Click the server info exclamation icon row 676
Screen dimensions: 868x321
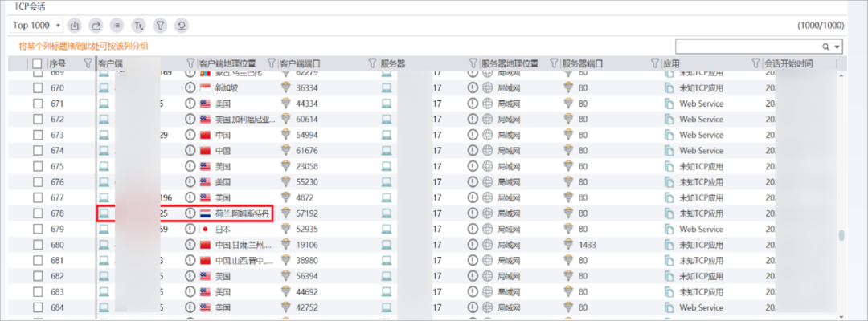pos(473,182)
